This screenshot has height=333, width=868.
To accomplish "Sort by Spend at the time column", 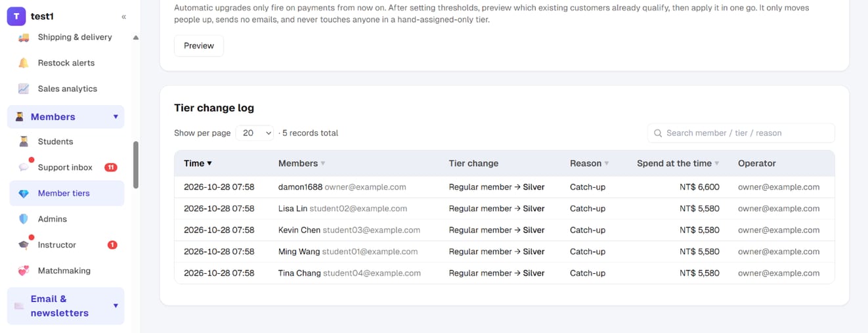I will tap(678, 164).
